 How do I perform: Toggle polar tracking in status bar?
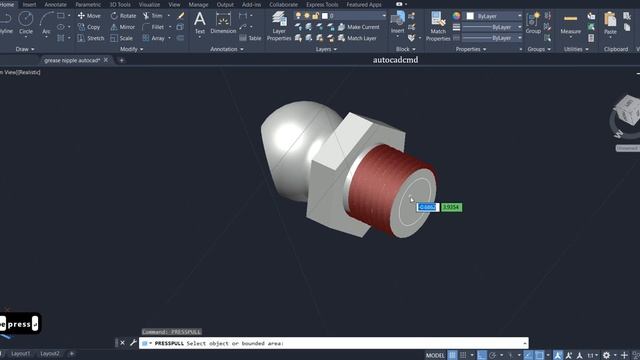493,355
